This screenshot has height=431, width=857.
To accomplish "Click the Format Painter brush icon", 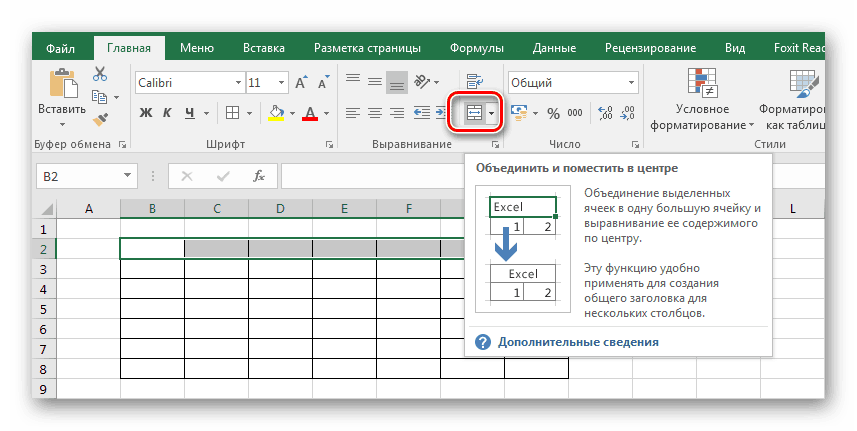I will 100,118.
